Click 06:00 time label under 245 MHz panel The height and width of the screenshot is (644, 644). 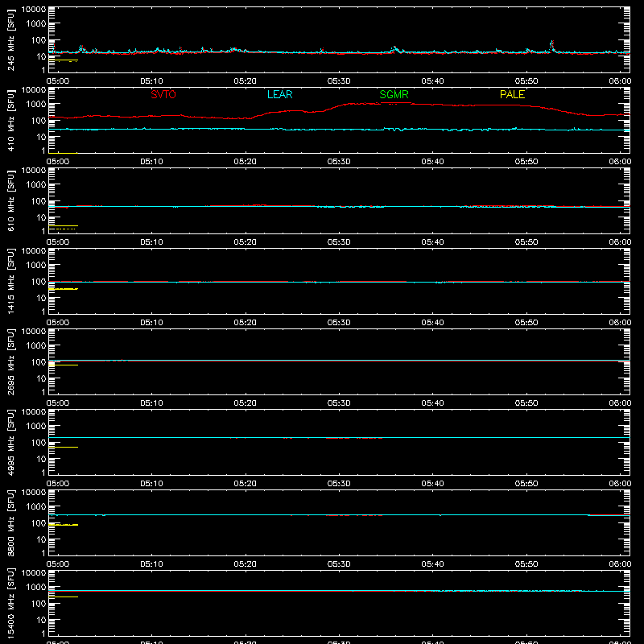click(x=620, y=81)
